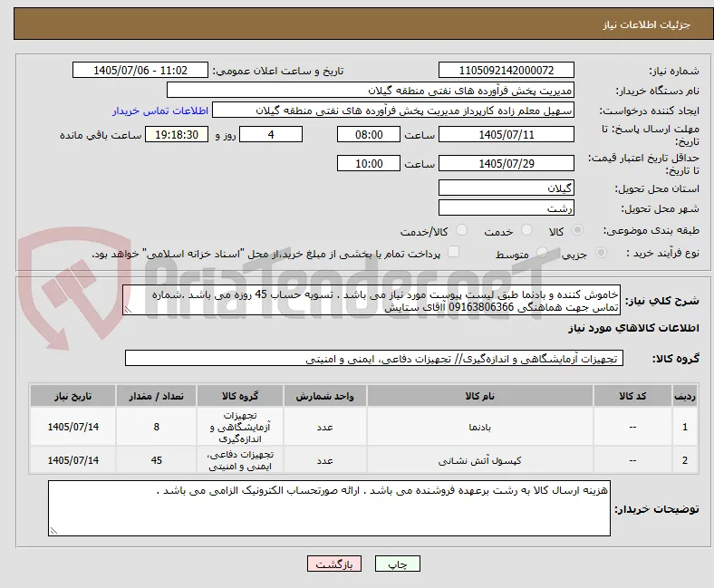Click the جزئیات اطلاعات نیاز header title
This screenshot has width=714, height=588.
[x=647, y=24]
